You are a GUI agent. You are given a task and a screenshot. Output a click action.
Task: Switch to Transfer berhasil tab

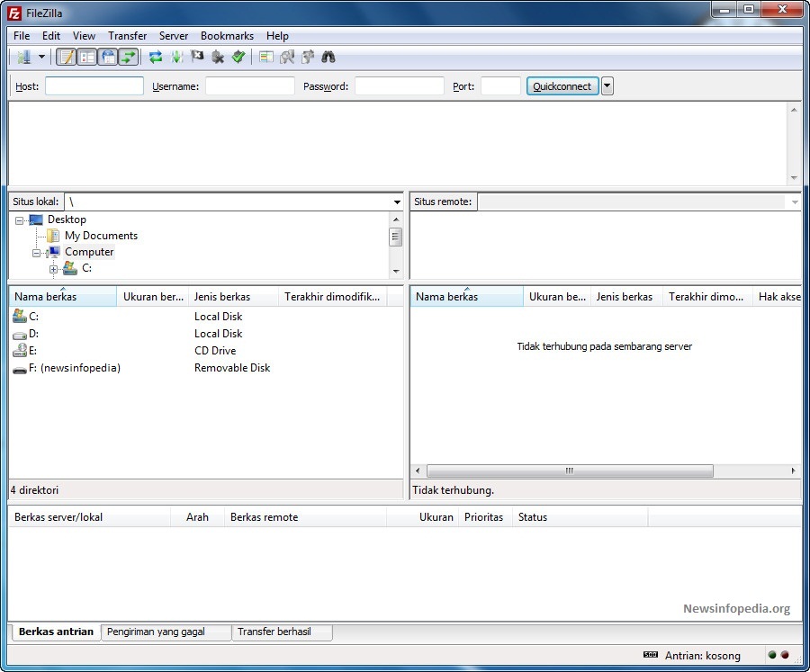coord(282,632)
